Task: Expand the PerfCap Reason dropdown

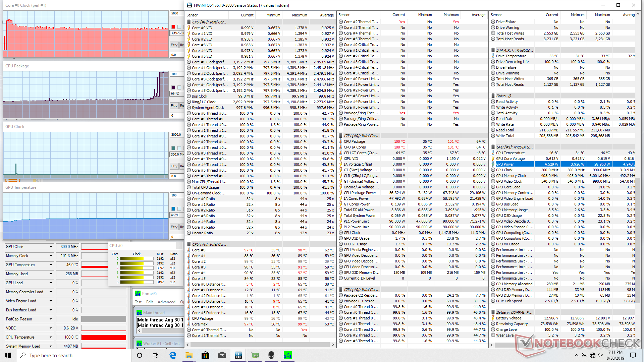Action: tap(51, 319)
